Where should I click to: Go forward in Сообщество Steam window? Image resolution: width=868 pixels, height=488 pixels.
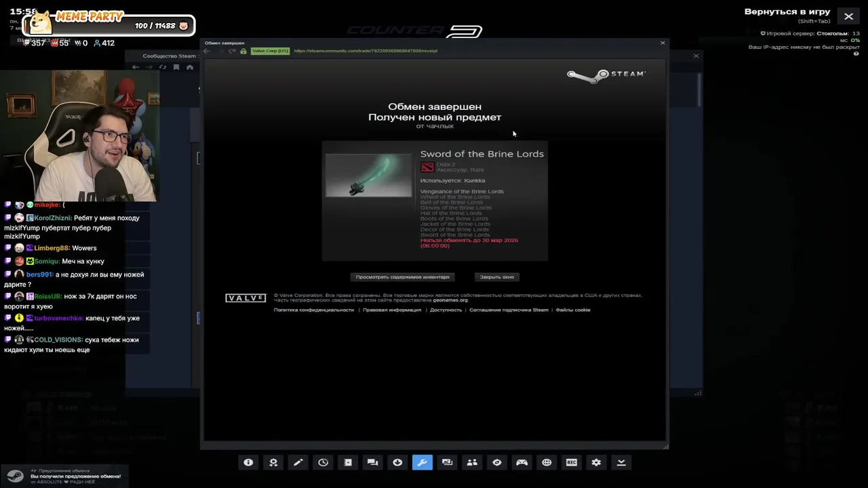tap(149, 67)
